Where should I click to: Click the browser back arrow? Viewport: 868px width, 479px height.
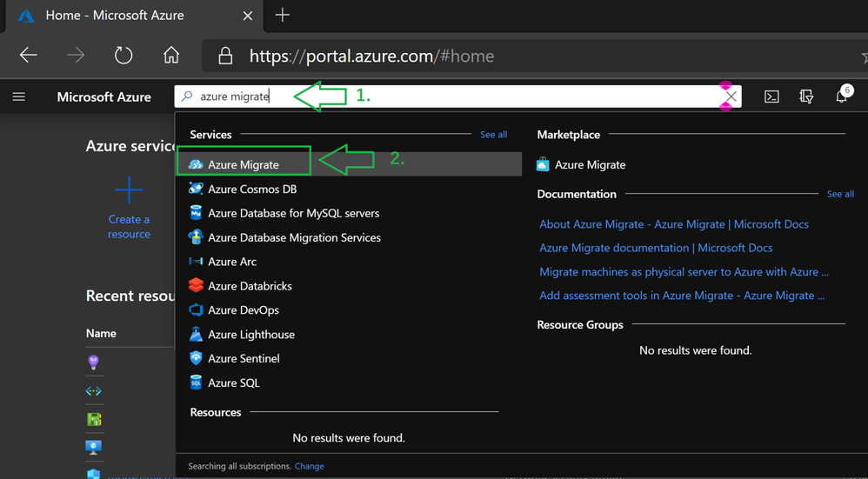[28, 56]
